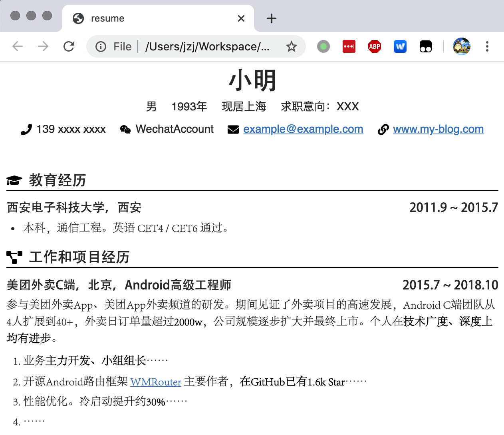Click the macOS red close window dot
Image resolution: width=504 pixels, height=435 pixels.
[x=15, y=16]
